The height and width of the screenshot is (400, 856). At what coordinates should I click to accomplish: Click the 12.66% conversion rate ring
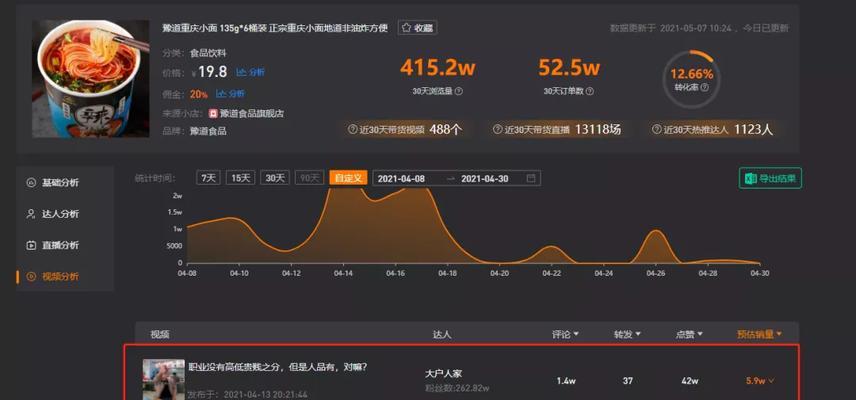(691, 80)
